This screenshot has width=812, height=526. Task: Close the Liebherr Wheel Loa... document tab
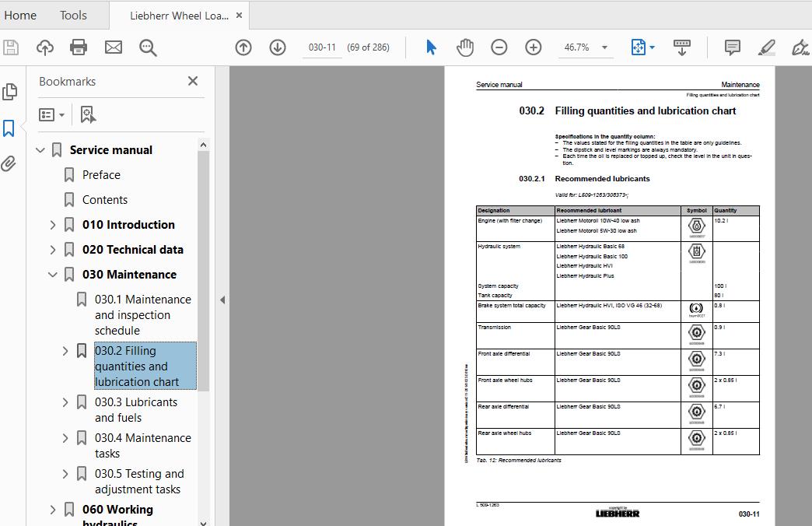[240, 16]
